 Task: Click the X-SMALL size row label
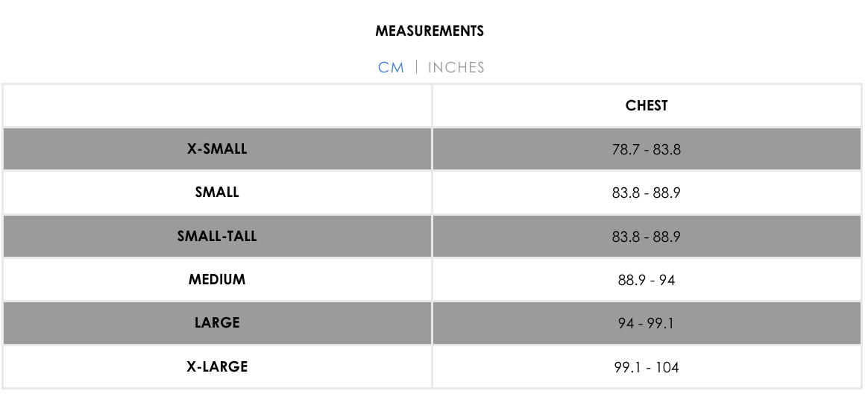tap(217, 149)
